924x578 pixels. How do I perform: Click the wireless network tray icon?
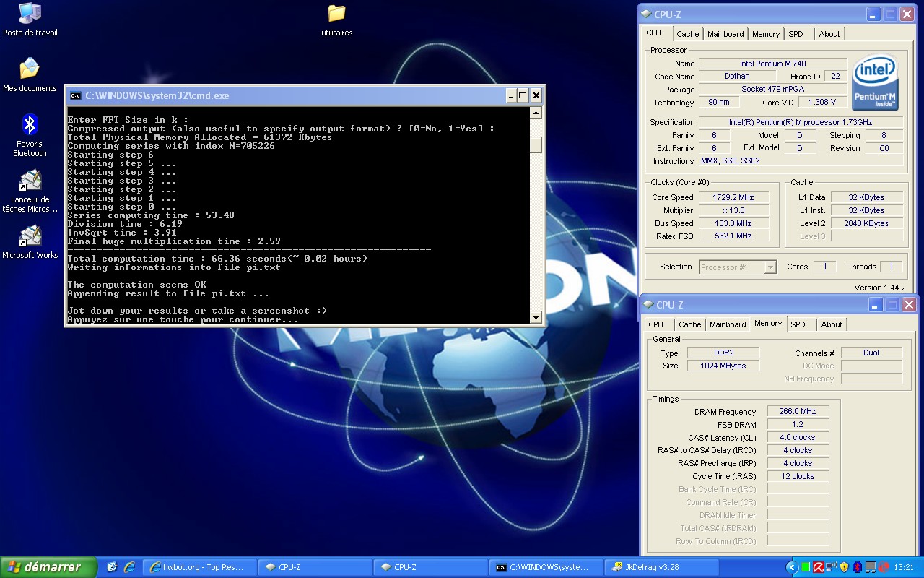(x=832, y=567)
